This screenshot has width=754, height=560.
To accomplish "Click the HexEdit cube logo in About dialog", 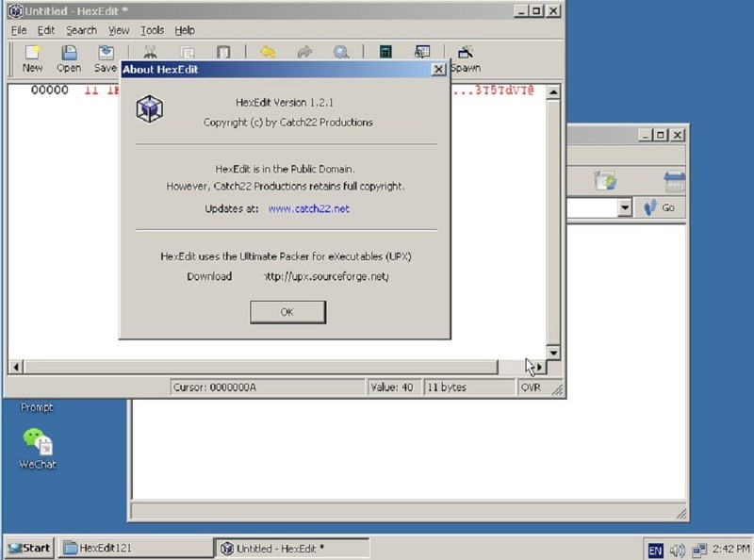I will point(150,108).
